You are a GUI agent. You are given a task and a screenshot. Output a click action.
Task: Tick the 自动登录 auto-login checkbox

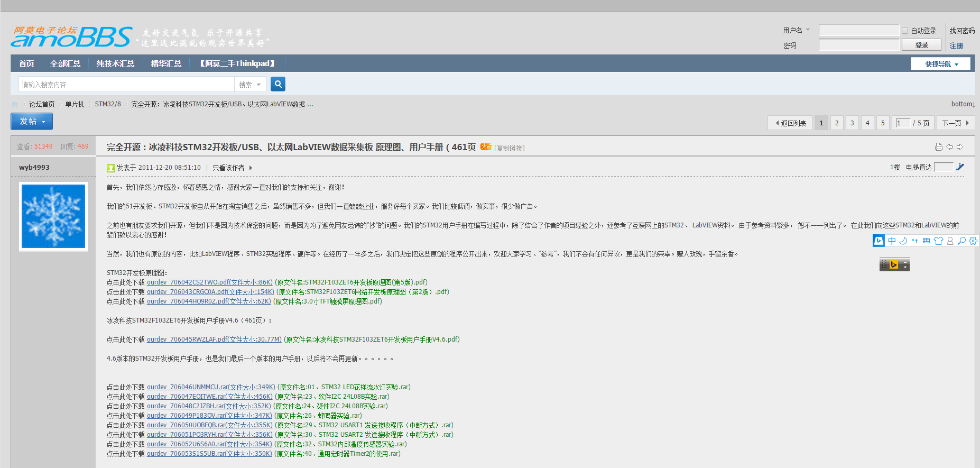coord(905,31)
